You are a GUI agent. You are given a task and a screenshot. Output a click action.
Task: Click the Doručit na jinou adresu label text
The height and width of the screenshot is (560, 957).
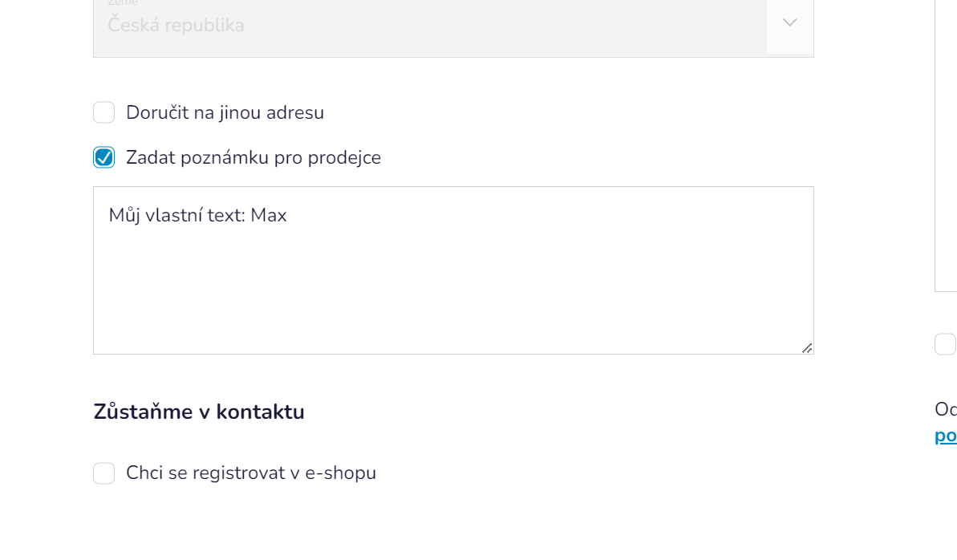point(225,113)
